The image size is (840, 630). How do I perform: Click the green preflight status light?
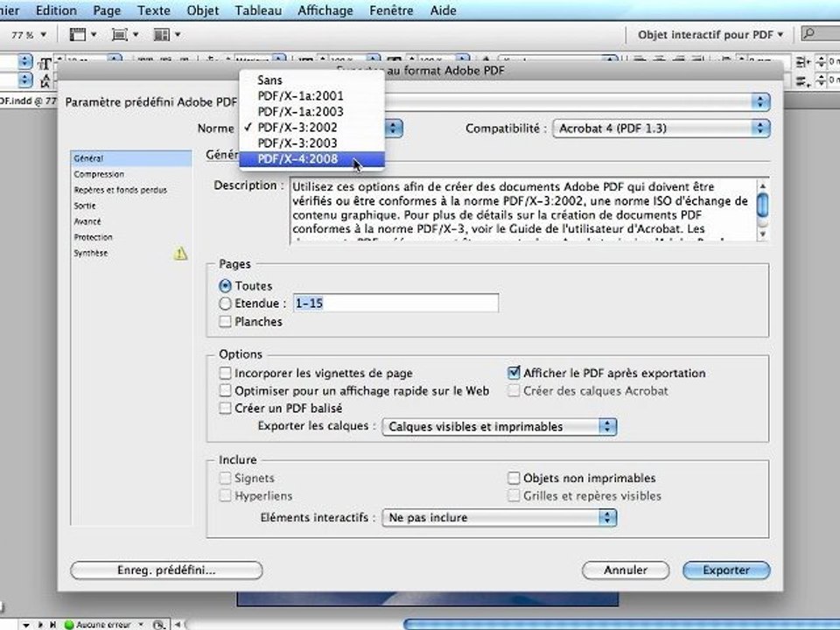point(69,625)
